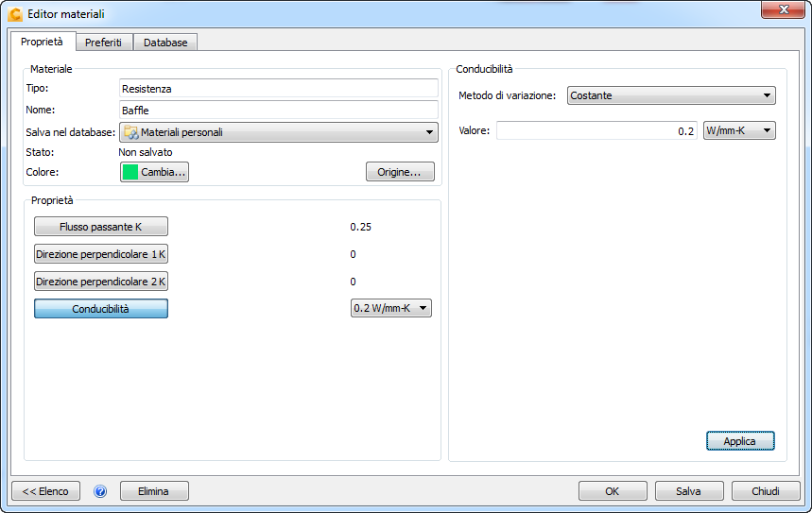The width and height of the screenshot is (812, 513).
Task: Click the Flusso passante K button
Action: click(101, 227)
